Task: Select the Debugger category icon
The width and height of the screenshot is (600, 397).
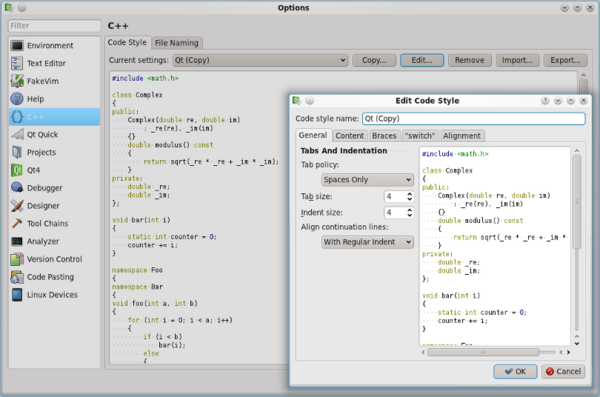Action: [17, 188]
